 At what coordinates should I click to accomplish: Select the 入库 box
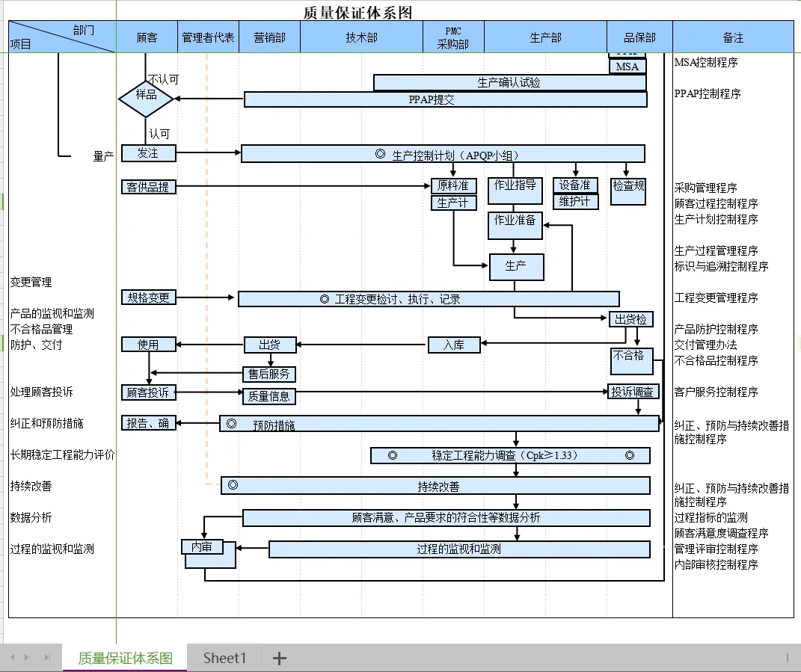[x=454, y=345]
